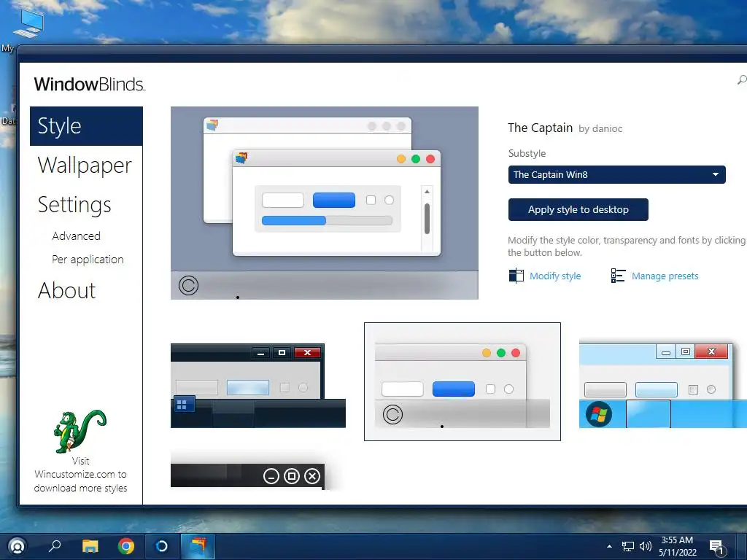Open taskbar search magnifier

pos(55,545)
